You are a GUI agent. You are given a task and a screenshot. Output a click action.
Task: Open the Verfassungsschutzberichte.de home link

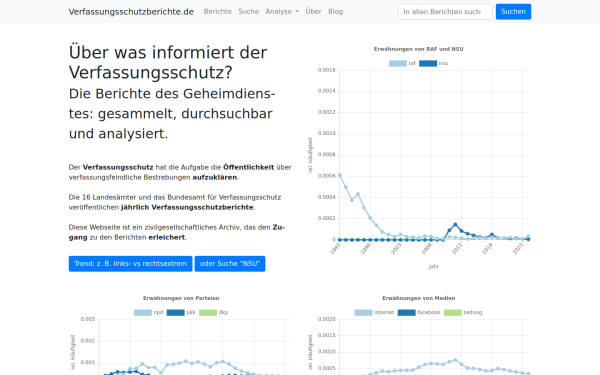131,11
